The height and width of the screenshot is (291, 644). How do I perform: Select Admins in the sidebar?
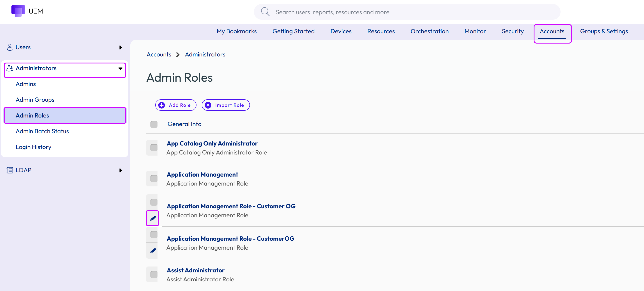click(x=25, y=84)
